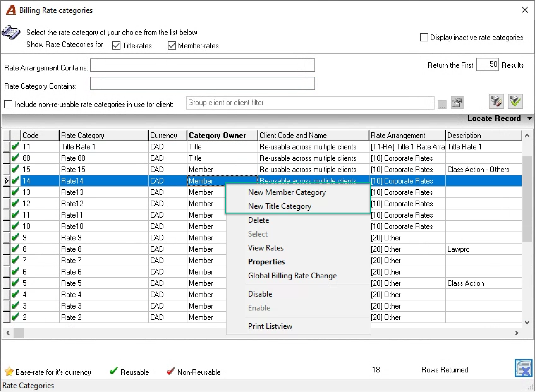Click the Group-client or client filter field
The image size is (536, 392).
click(x=310, y=103)
